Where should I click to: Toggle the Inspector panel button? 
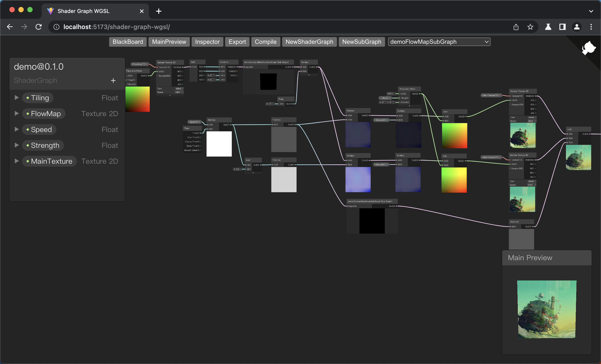click(207, 42)
